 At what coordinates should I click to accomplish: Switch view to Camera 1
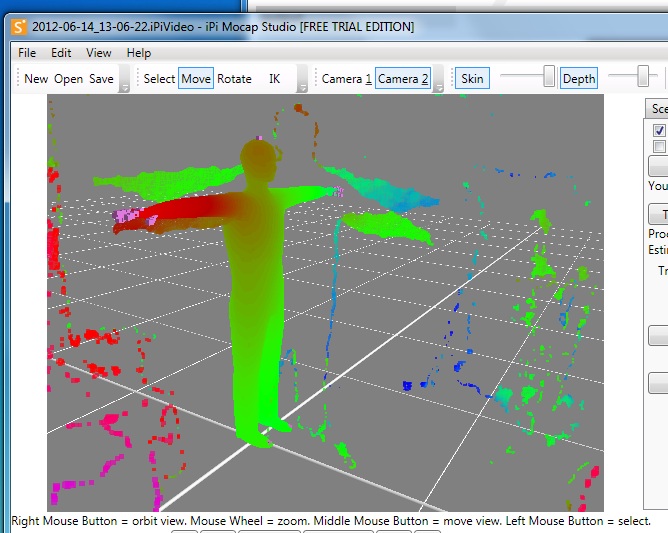pyautogui.click(x=346, y=78)
